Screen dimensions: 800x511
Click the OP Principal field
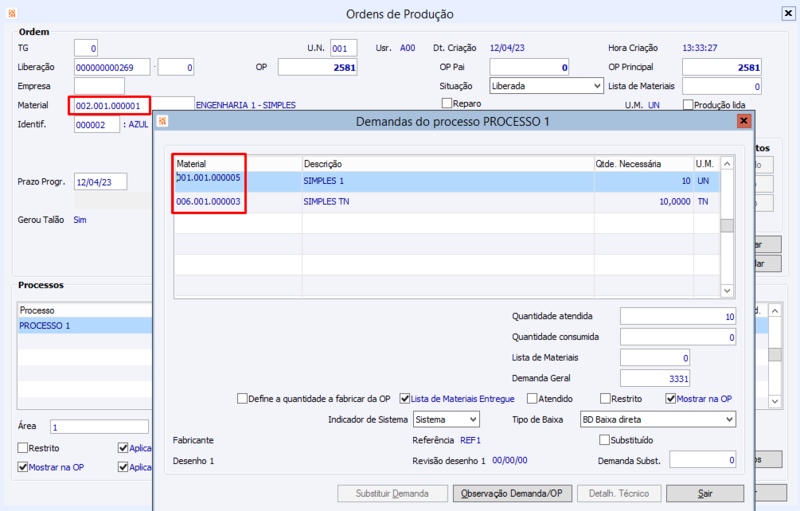(722, 67)
